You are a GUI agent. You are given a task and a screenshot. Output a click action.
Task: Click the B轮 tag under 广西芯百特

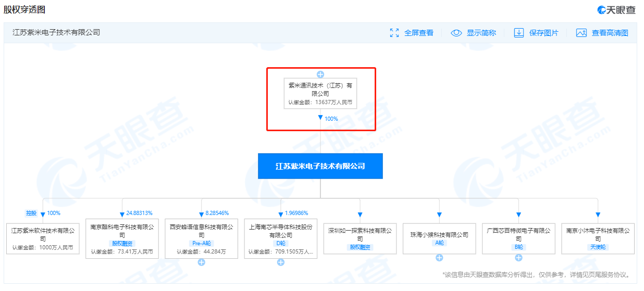click(x=518, y=247)
